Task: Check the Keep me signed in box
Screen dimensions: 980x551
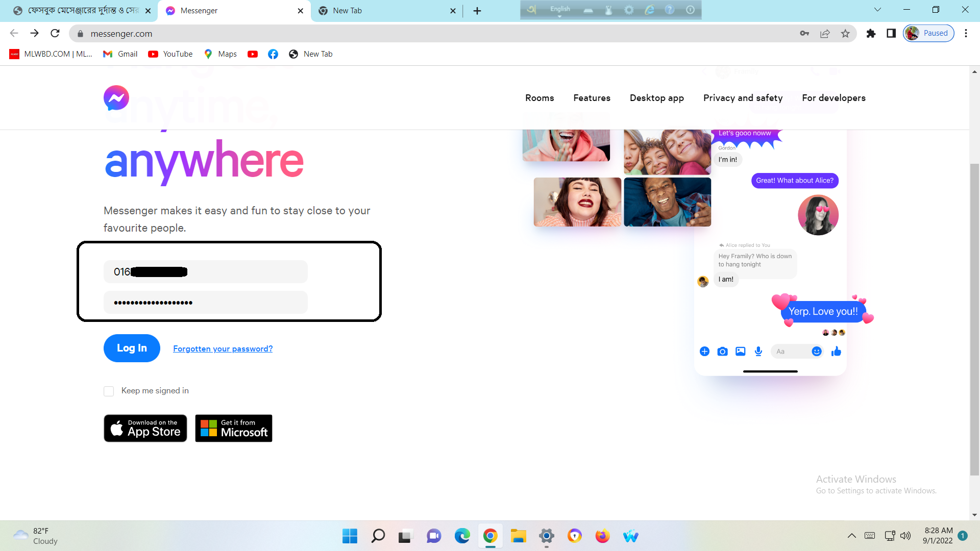Action: coord(109,391)
